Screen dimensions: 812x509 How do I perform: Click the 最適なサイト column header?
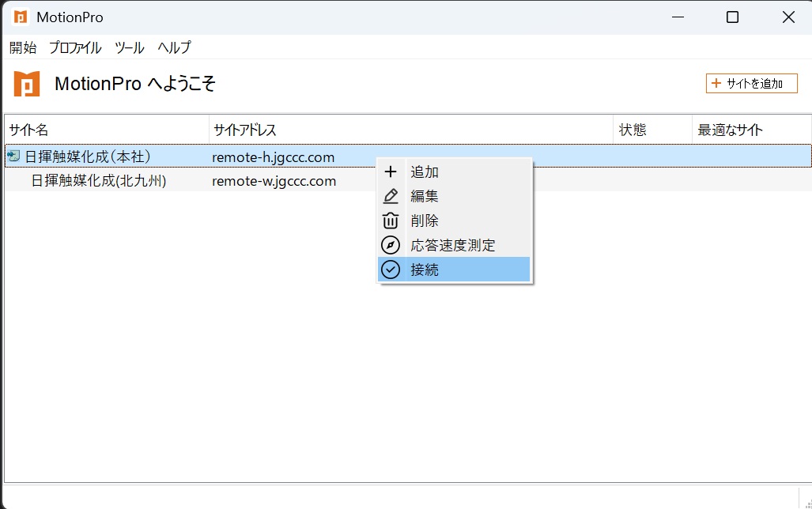[x=751, y=130]
